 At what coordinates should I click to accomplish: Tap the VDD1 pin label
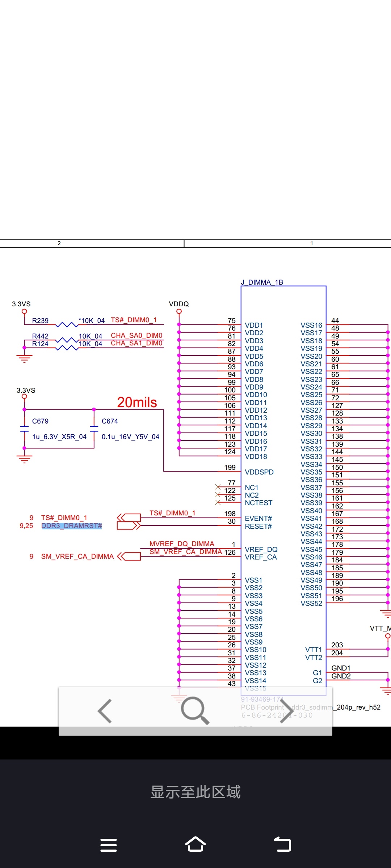click(254, 325)
